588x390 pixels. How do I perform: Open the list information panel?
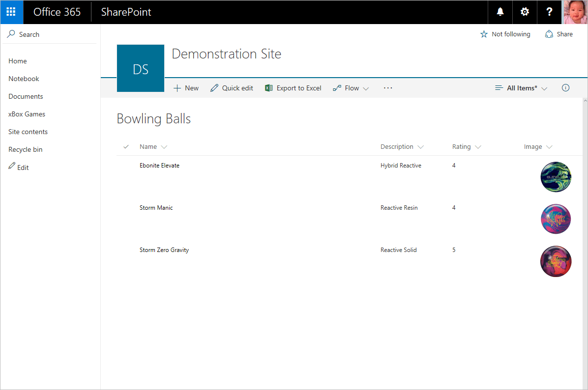coord(565,87)
